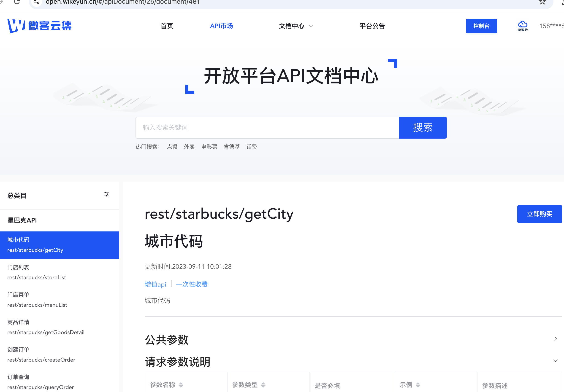
Task: Click the 总类目 sidebar heading
Action: 17,196
